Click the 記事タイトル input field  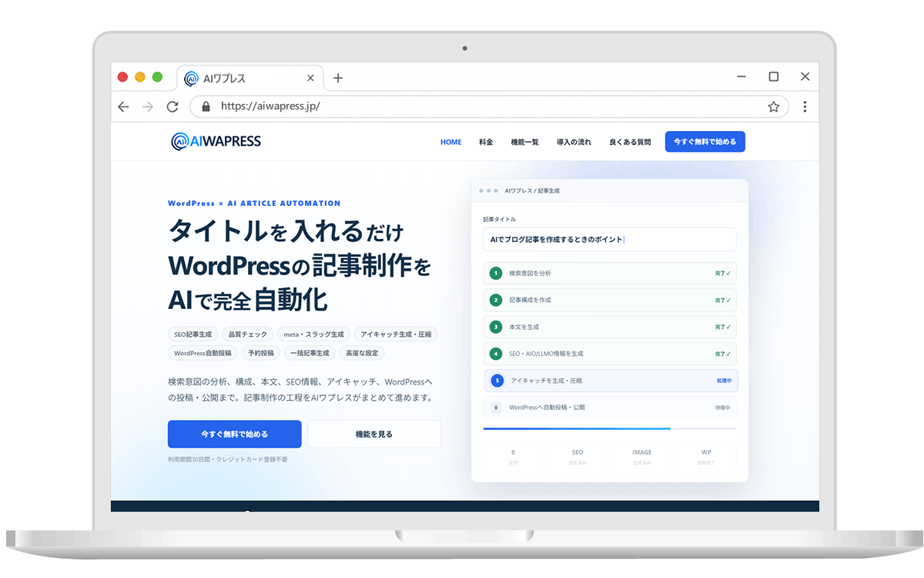(610, 239)
